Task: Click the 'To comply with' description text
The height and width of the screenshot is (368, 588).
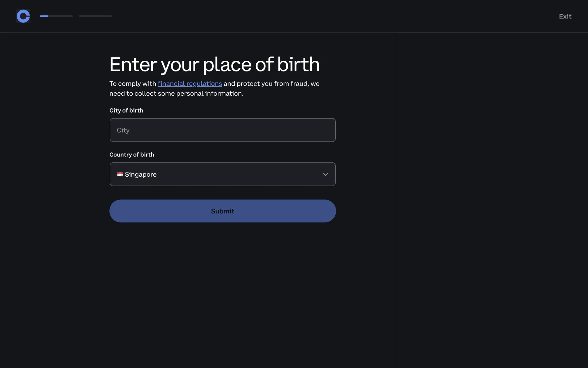Action: click(x=133, y=84)
